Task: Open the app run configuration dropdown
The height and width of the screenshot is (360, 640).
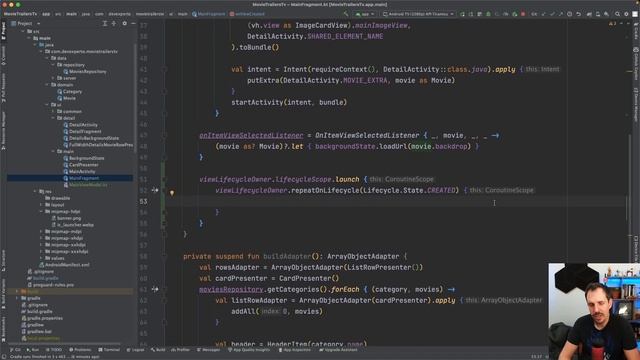Action: point(365,14)
